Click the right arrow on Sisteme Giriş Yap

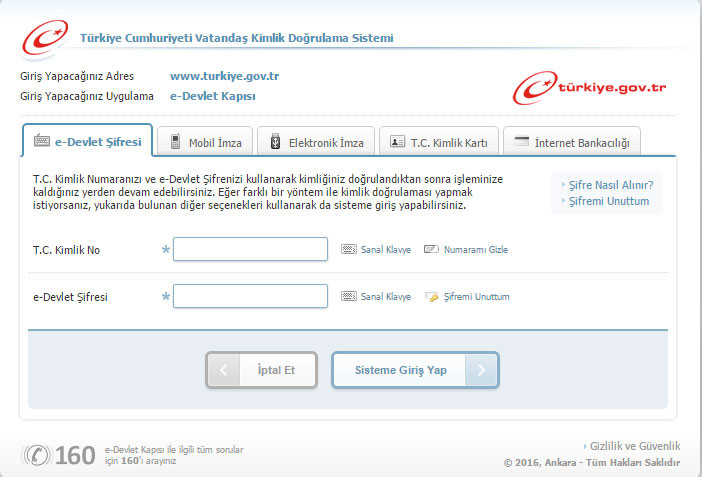(481, 370)
